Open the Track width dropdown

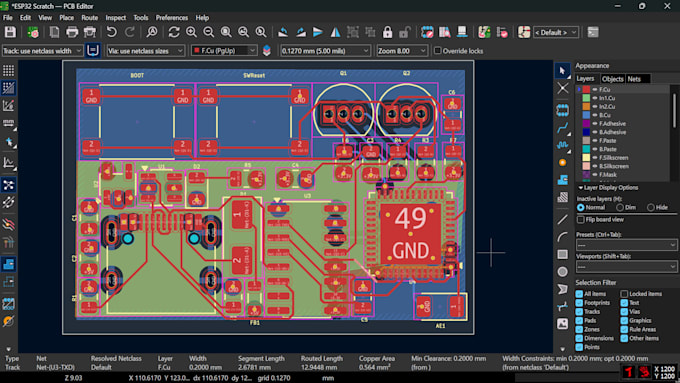point(42,51)
